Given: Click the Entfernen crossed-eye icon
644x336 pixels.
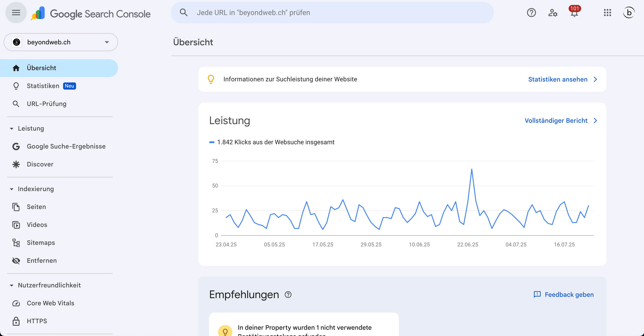Looking at the screenshot, I should coord(16,261).
